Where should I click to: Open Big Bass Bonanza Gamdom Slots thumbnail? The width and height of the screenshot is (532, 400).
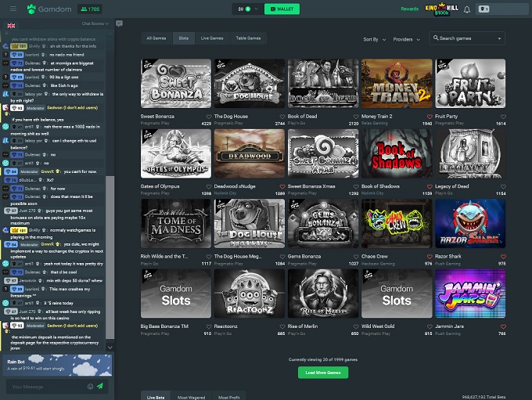tap(176, 294)
